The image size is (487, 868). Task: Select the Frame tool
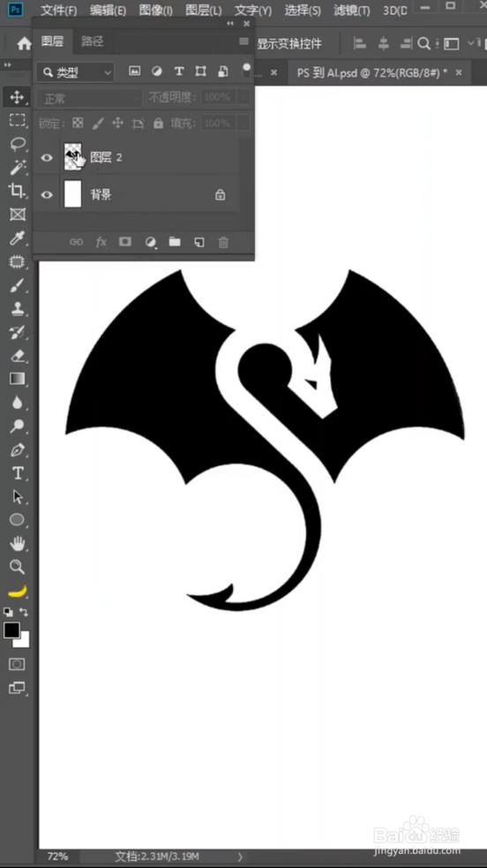pos(17,215)
